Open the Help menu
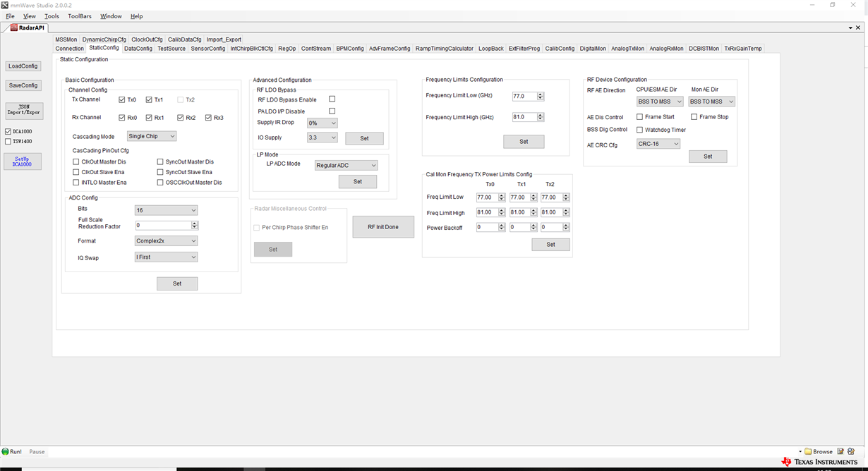 [137, 16]
